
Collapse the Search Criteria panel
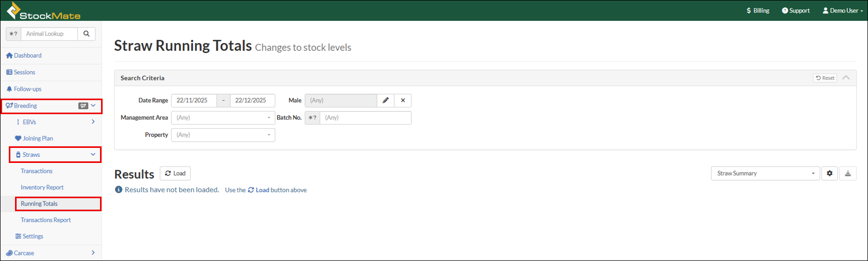point(846,78)
